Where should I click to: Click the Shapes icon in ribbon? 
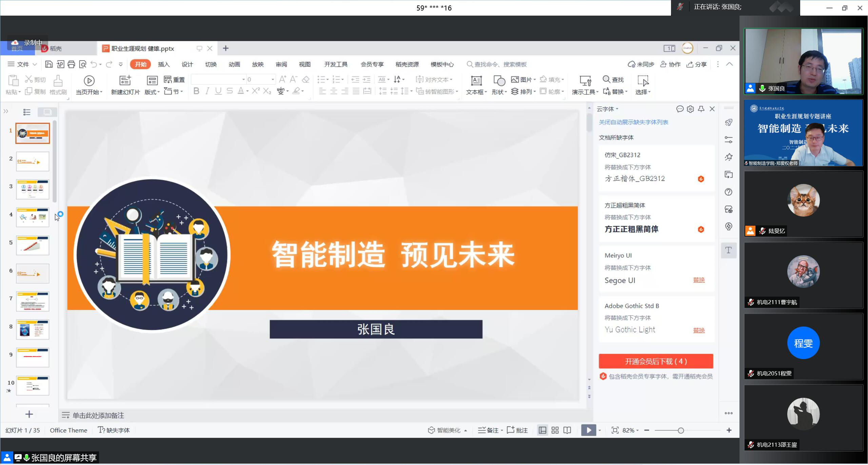499,81
